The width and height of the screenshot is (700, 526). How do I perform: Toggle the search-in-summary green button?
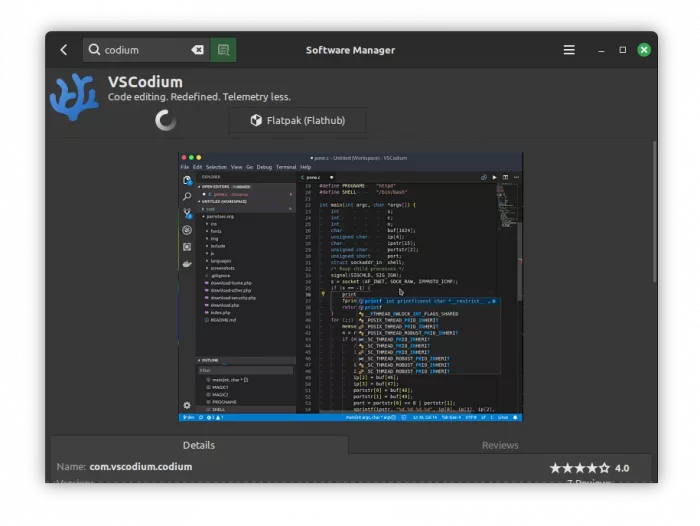click(223, 50)
